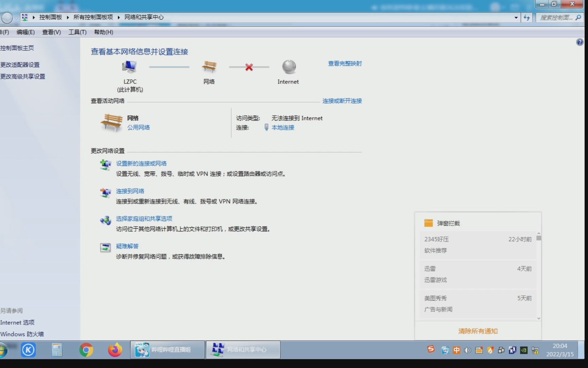Click the 网络和共享中心 taskbar button

tap(243, 350)
